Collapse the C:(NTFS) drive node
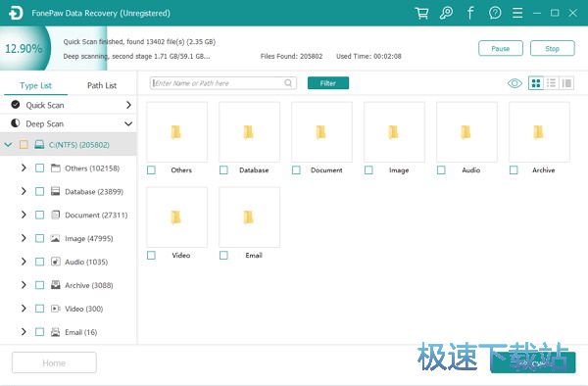The width and height of the screenshot is (588, 386). coord(8,145)
